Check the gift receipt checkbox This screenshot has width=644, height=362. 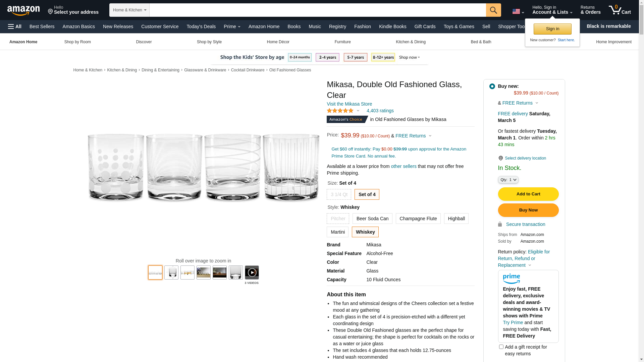501,347
